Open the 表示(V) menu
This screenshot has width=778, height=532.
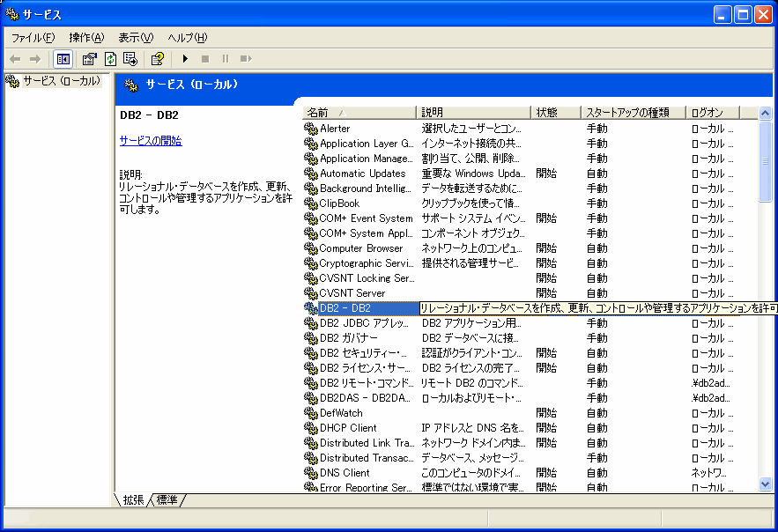[x=136, y=38]
